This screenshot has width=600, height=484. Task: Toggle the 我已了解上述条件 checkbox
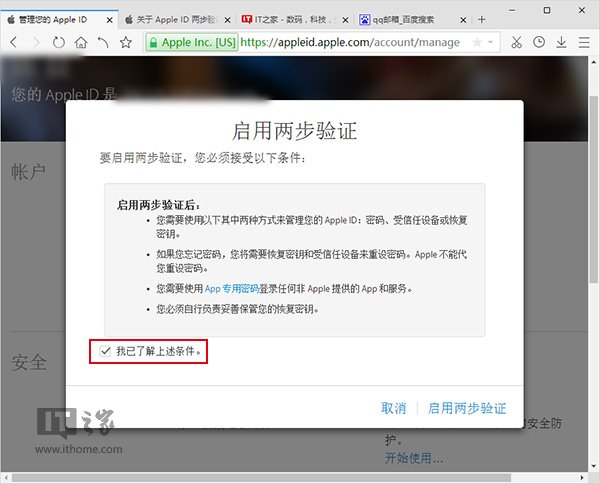pos(105,351)
